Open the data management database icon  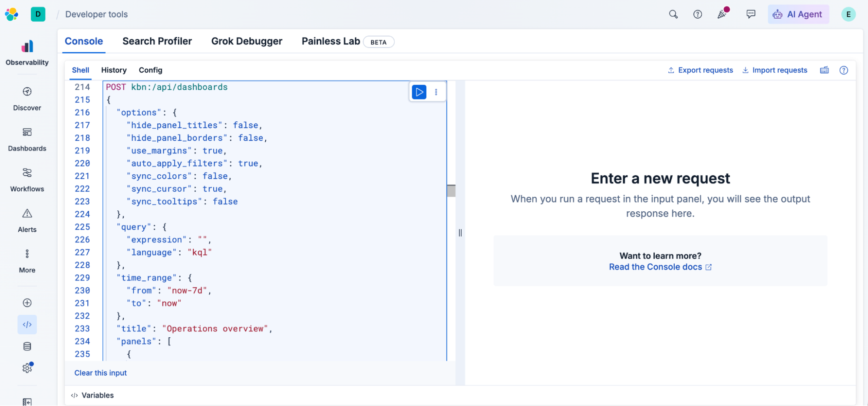(27, 346)
